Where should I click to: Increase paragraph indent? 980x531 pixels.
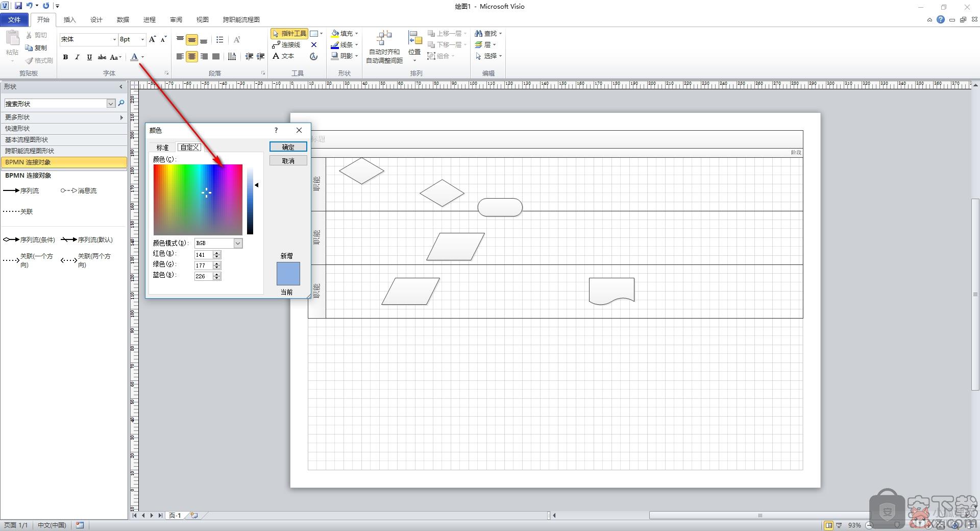tap(261, 57)
